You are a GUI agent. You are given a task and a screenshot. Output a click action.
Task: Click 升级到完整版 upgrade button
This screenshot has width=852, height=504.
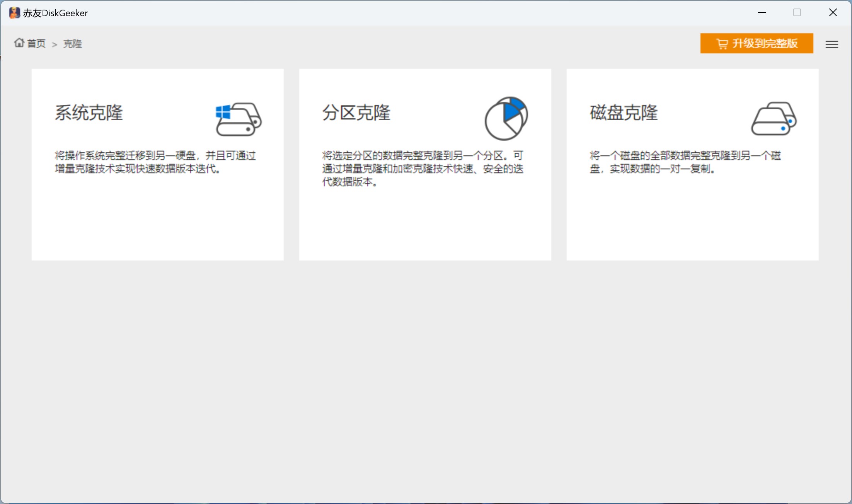pyautogui.click(x=757, y=43)
